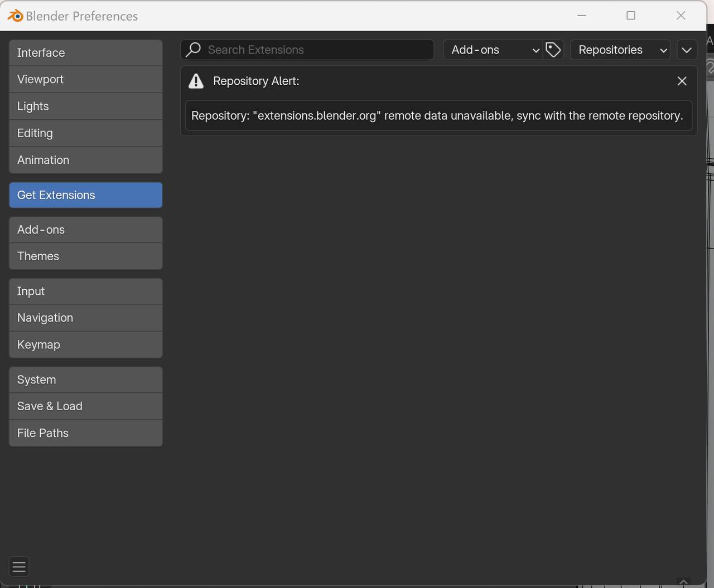This screenshot has width=714, height=588.
Task: Open the Repositories dropdown
Action: click(x=620, y=50)
